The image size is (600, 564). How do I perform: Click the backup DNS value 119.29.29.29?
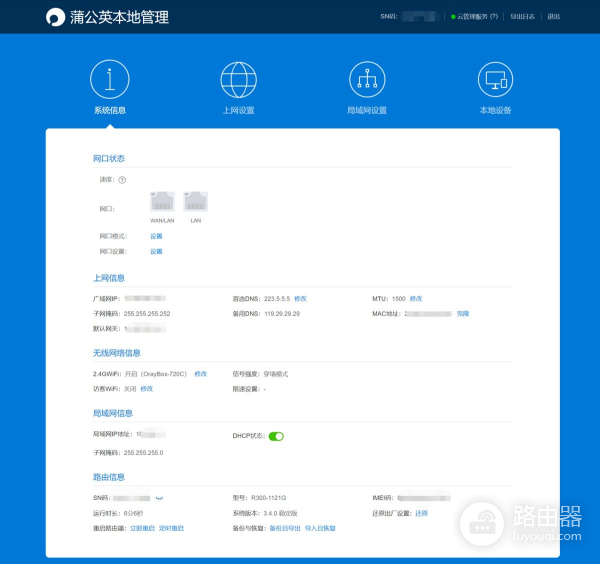click(282, 314)
